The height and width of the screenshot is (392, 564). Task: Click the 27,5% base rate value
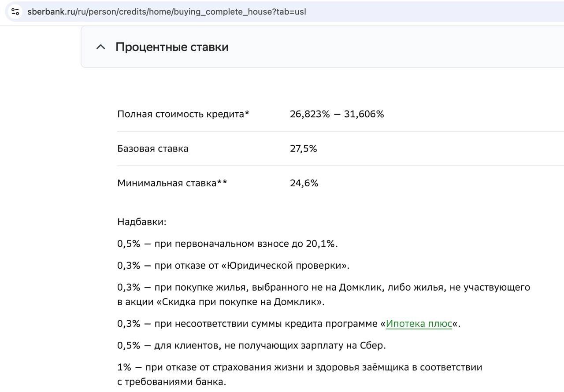(303, 148)
